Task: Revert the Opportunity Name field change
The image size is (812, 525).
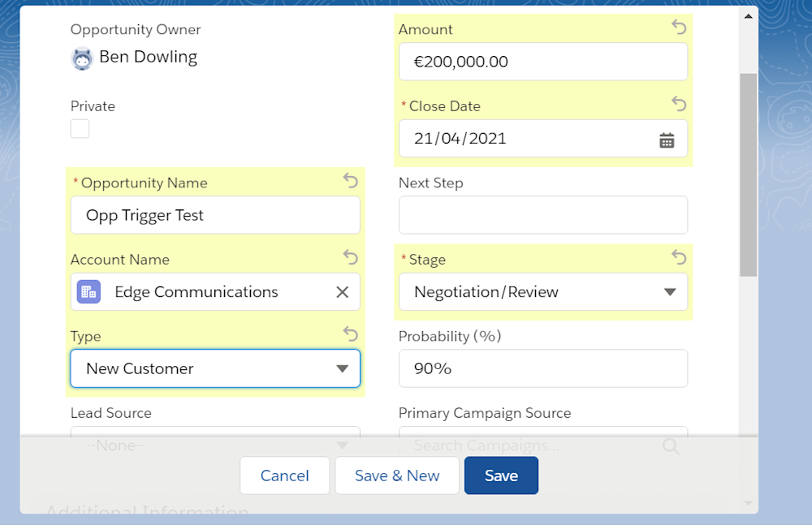Action: click(350, 181)
